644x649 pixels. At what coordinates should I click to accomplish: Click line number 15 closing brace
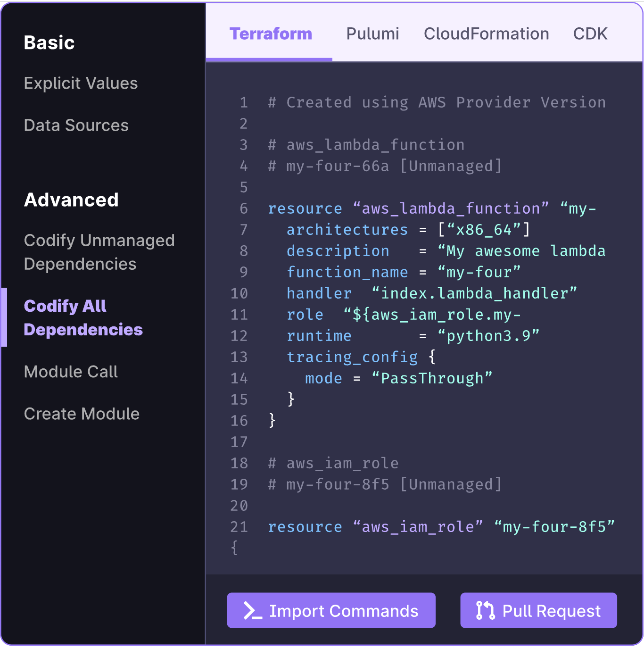click(x=291, y=399)
